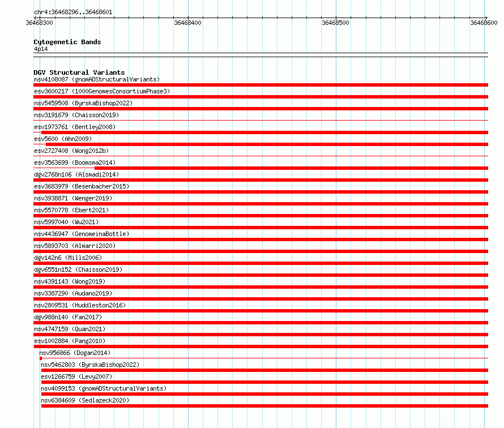Click the red bar under nsv6384609 Sedlazeck2020

click(x=264, y=406)
